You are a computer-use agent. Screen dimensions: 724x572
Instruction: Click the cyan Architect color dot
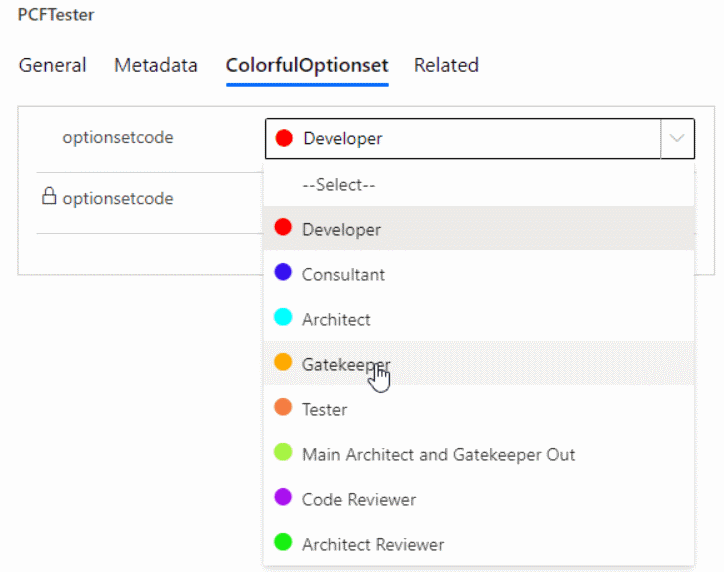click(x=283, y=317)
